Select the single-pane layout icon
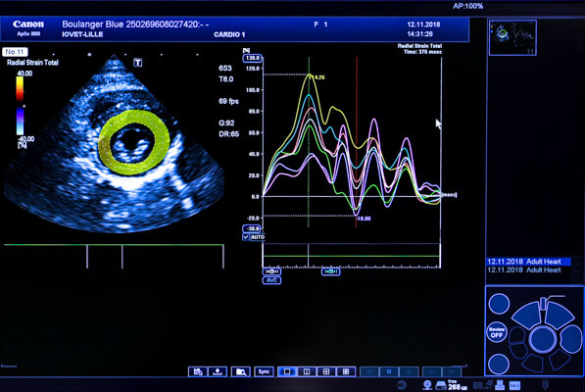 [287, 371]
